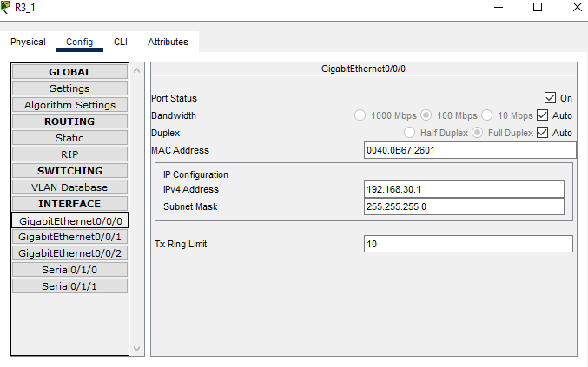The height and width of the screenshot is (367, 588).
Task: Select the 10 Mbps bandwidth option
Action: coord(487,115)
